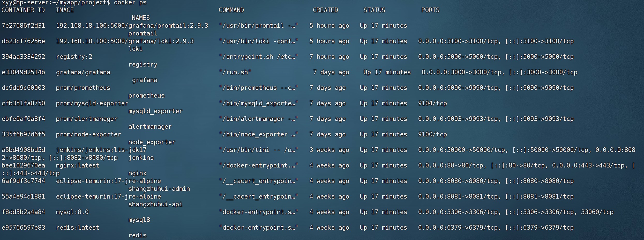The image size is (644, 240).
Task: Click the "/entrypoint.sh /etc…" command
Action: click(x=258, y=57)
